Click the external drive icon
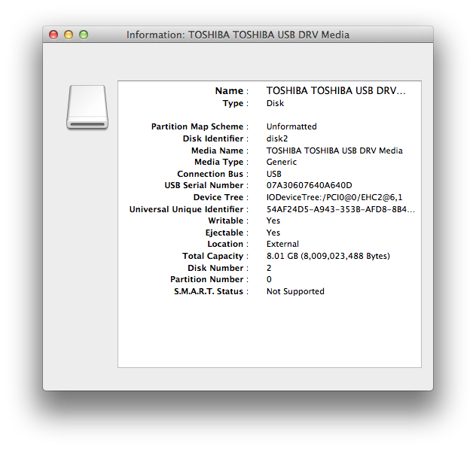 (87, 107)
